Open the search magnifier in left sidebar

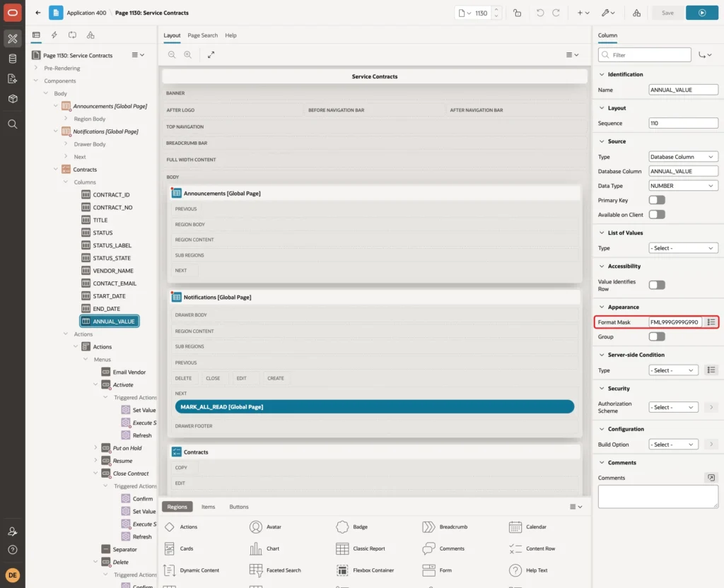pos(13,124)
